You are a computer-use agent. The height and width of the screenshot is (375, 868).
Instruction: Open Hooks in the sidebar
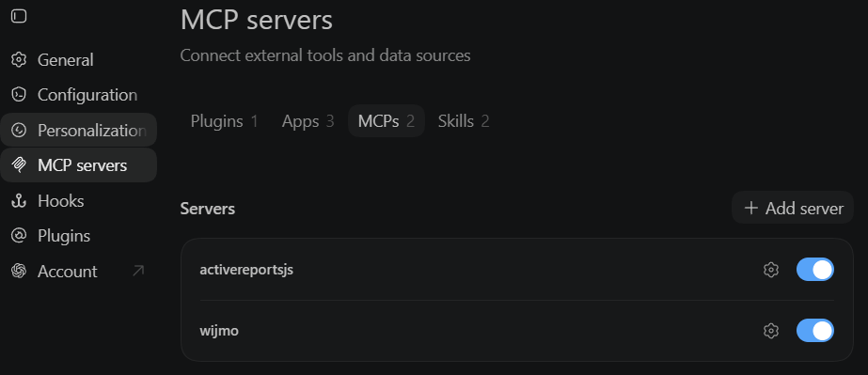79,201
